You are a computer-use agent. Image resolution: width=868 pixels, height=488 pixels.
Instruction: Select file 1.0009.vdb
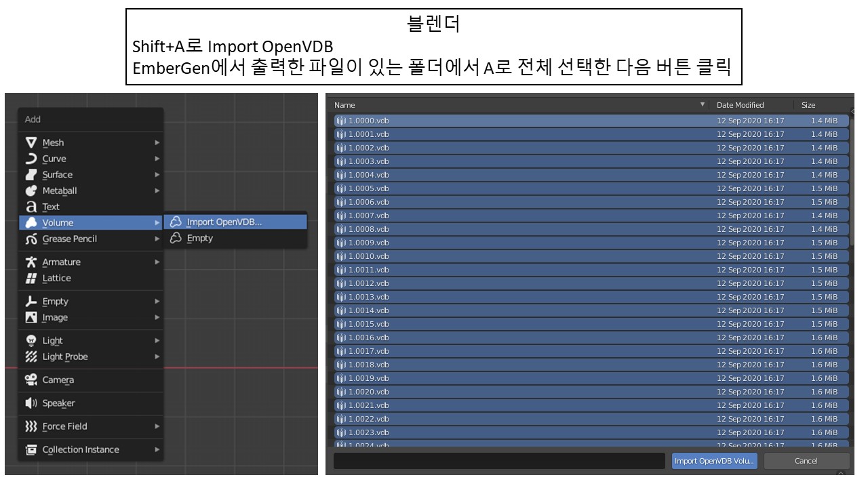pyautogui.click(x=591, y=243)
